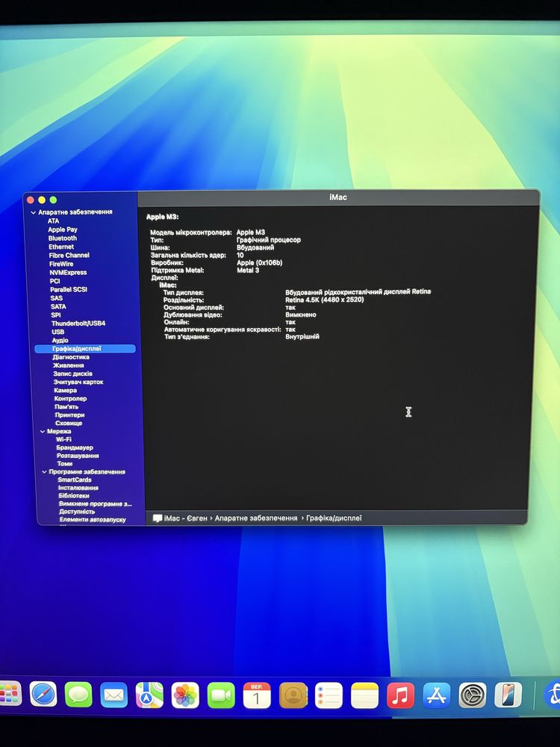Viewport: 560px width, 747px height.
Task: Select Брандмауер in the sidebar
Action: pos(75,447)
